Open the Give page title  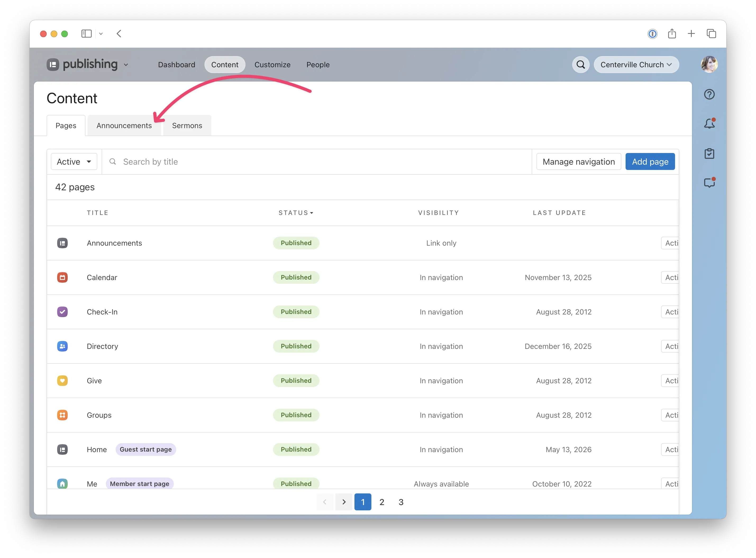click(94, 381)
